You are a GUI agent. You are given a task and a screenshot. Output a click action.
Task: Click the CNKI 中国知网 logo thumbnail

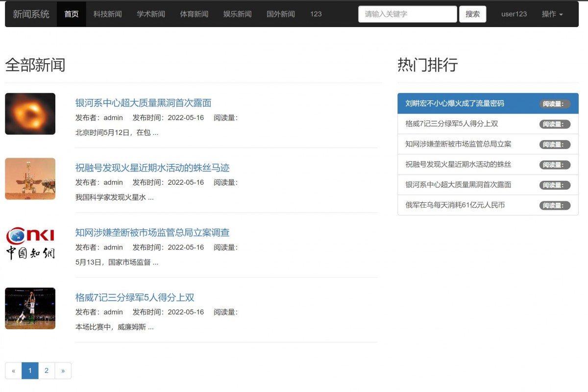pyautogui.click(x=30, y=243)
